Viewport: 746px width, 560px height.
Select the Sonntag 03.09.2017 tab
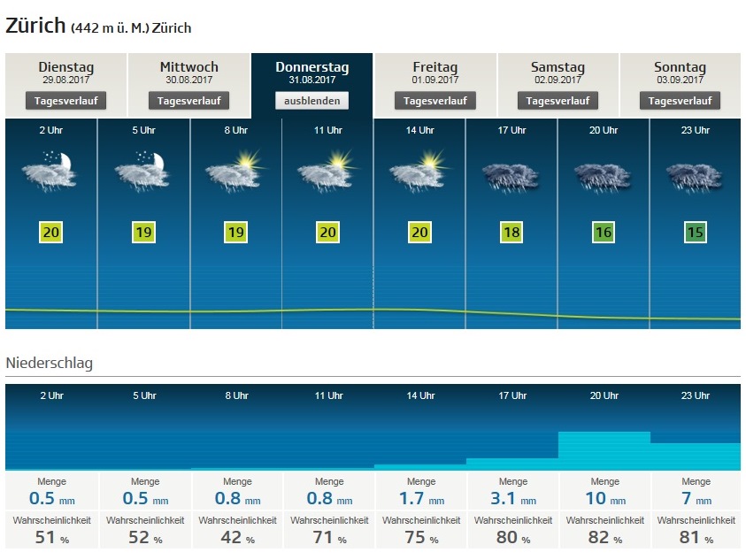point(680,85)
